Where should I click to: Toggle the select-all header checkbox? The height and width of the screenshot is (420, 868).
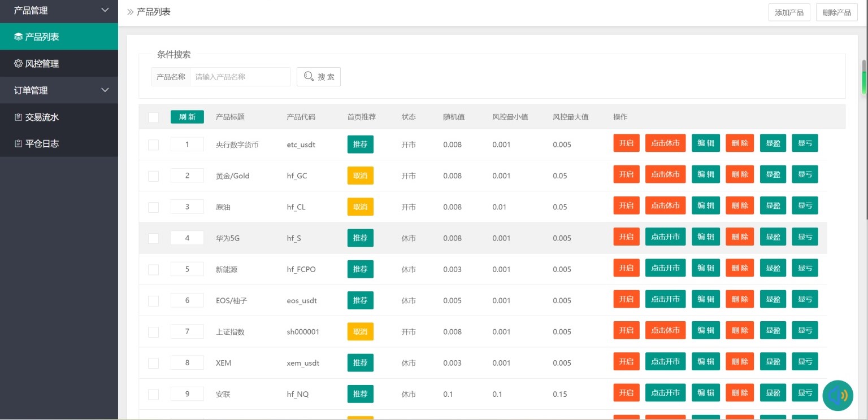tap(153, 117)
